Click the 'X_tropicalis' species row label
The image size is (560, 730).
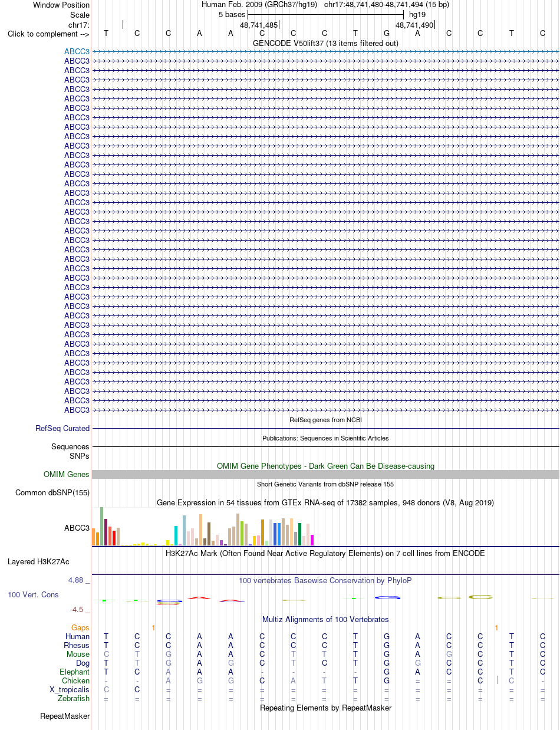pyautogui.click(x=70, y=690)
